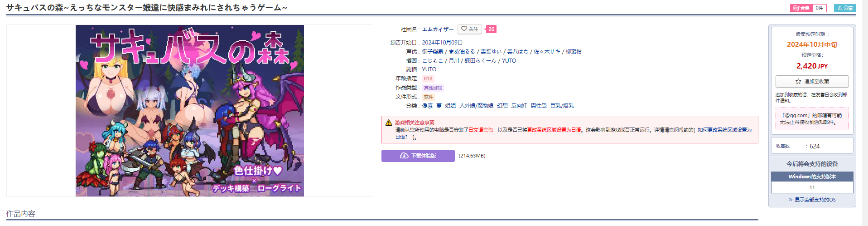Image resolution: width=868 pixels, height=226 pixels.
Task: Click the Windows的支持版本 header
Action: pos(812,177)
